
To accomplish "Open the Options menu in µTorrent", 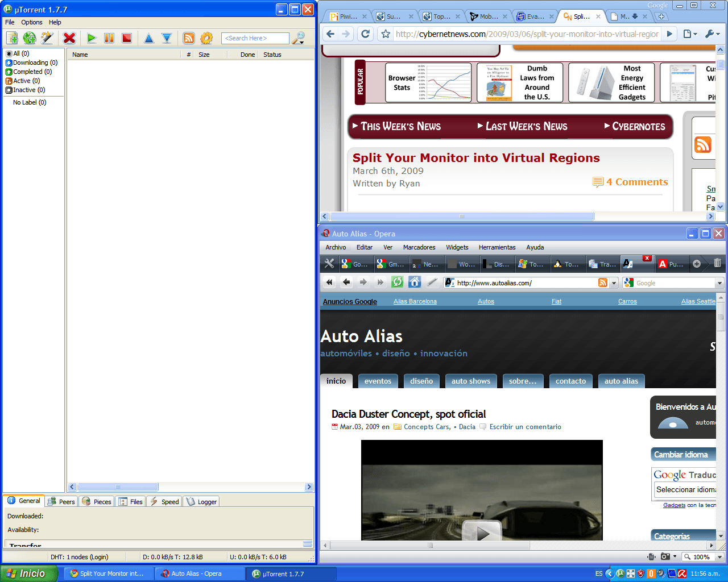I will (x=32, y=22).
